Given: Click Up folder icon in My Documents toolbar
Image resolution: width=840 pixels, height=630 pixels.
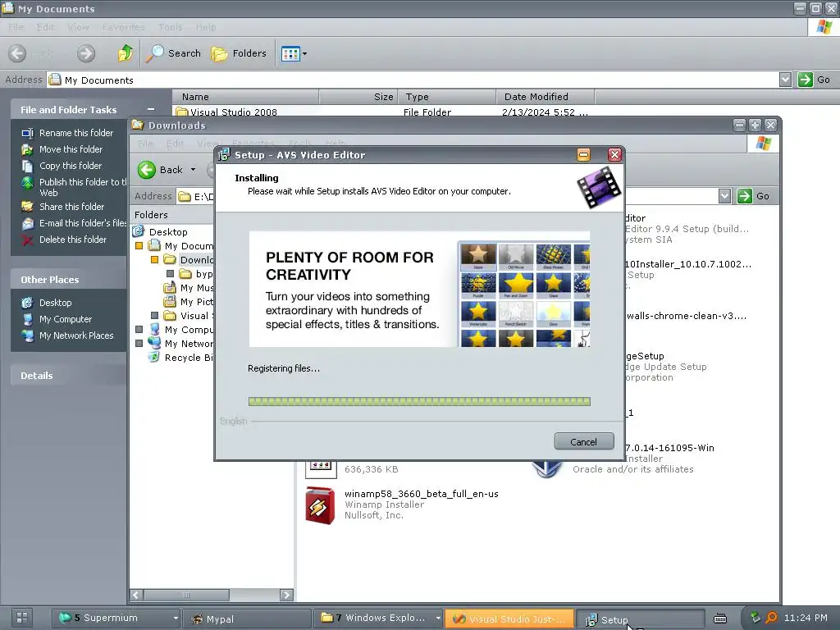Looking at the screenshot, I should 125,53.
